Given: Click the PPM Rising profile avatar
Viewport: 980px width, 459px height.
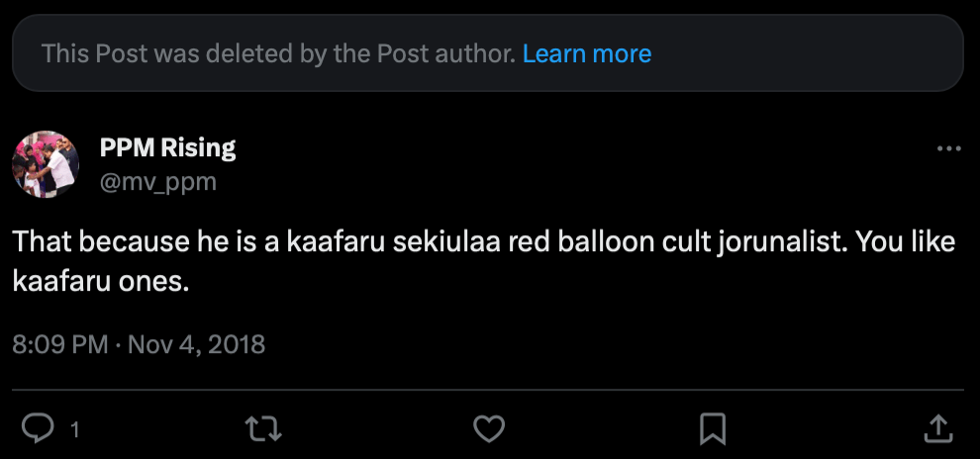Looking at the screenshot, I should [46, 163].
